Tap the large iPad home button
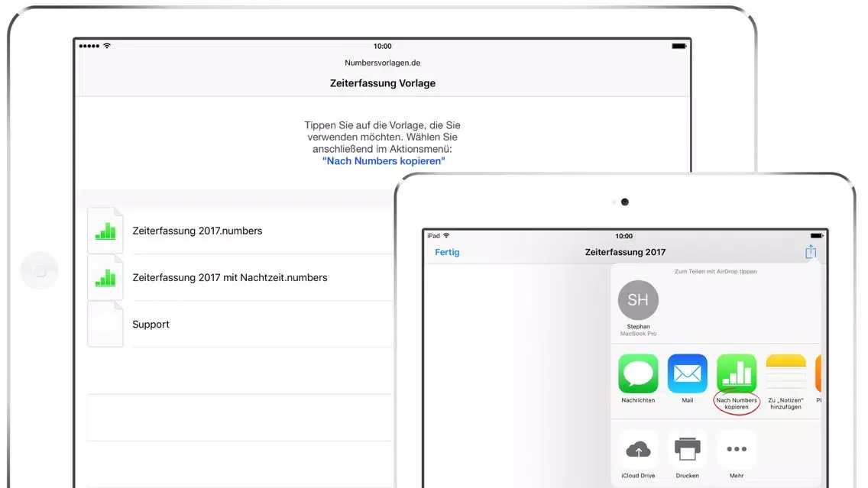The image size is (868, 488). 39,270
